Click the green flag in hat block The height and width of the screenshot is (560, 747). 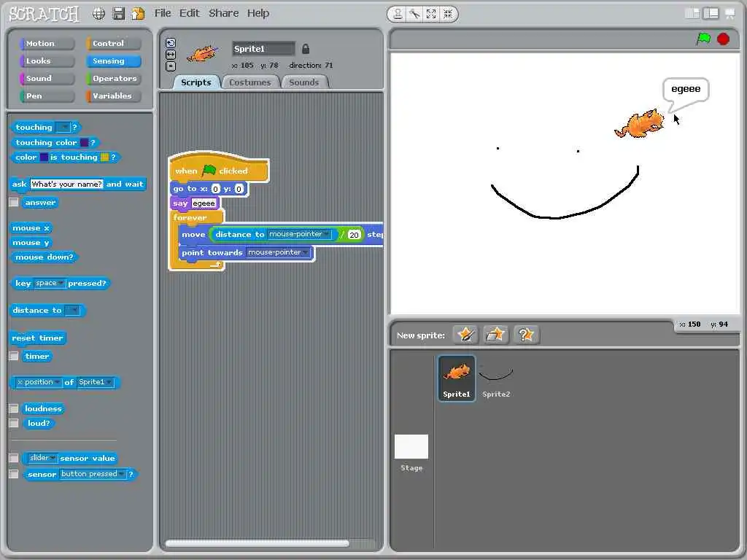click(209, 170)
